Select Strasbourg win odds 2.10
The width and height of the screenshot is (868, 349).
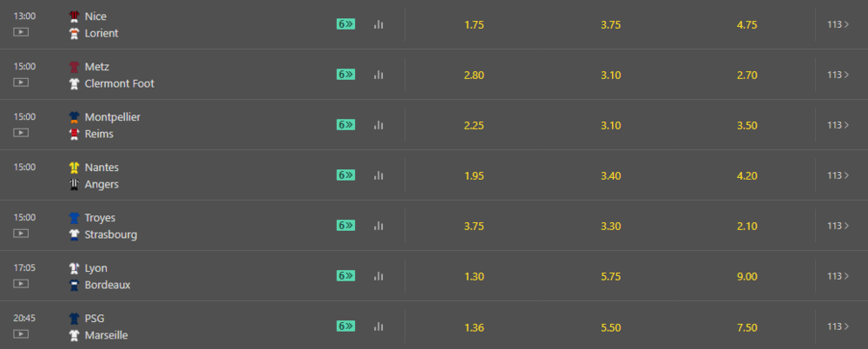point(746,227)
